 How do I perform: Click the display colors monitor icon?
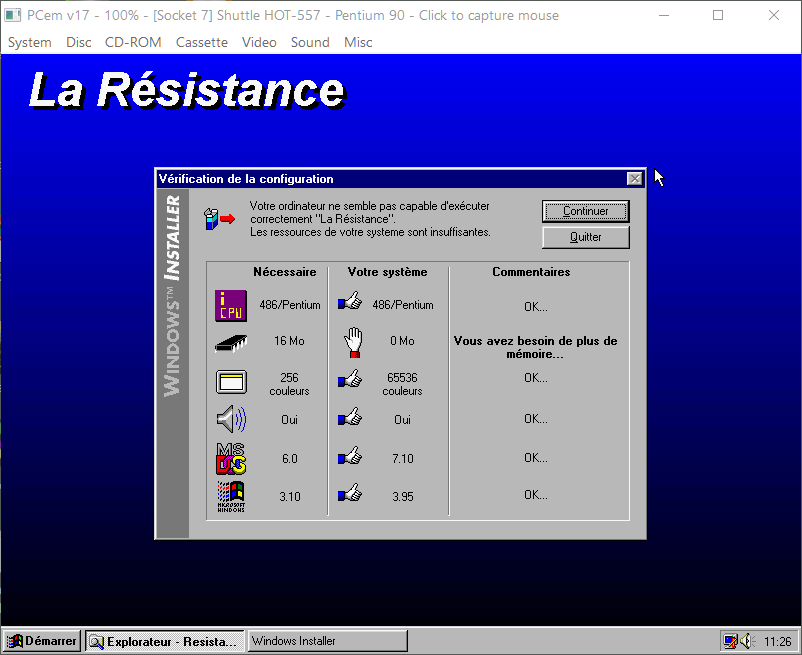(x=230, y=383)
